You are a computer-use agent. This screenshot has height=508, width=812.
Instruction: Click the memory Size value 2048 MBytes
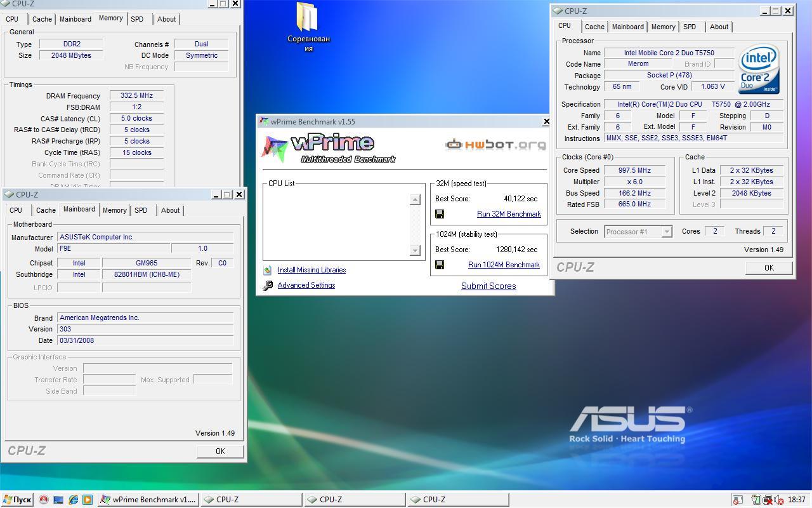pos(71,55)
